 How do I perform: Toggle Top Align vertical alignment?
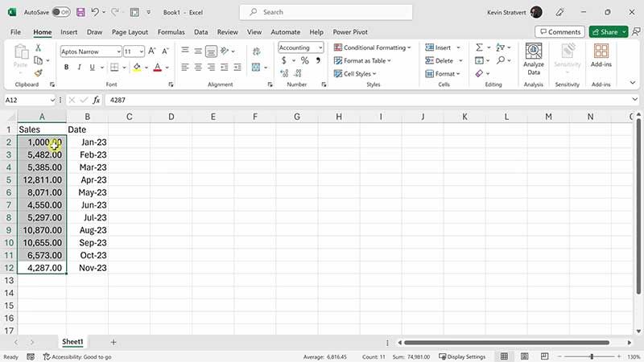pos(185,51)
